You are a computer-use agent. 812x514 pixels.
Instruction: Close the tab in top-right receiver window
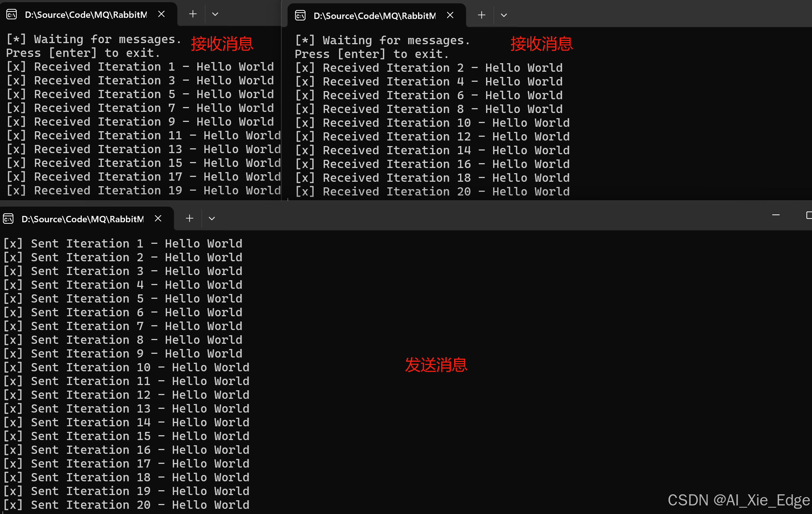point(450,15)
